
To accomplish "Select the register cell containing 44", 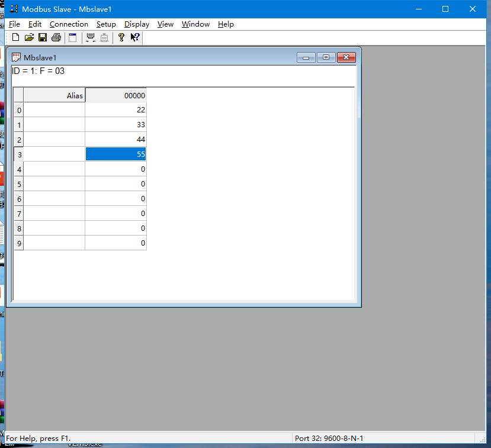I will [115, 140].
